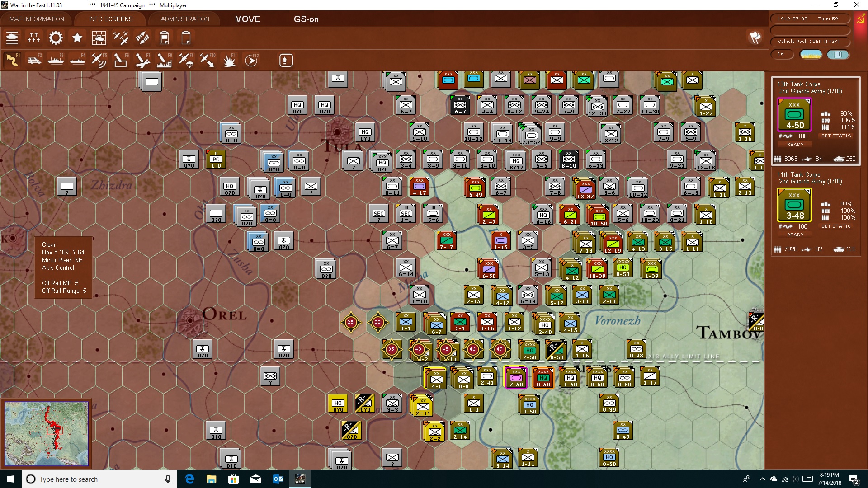Select victory marker numbered 49
The image size is (868, 488).
[x=500, y=349]
